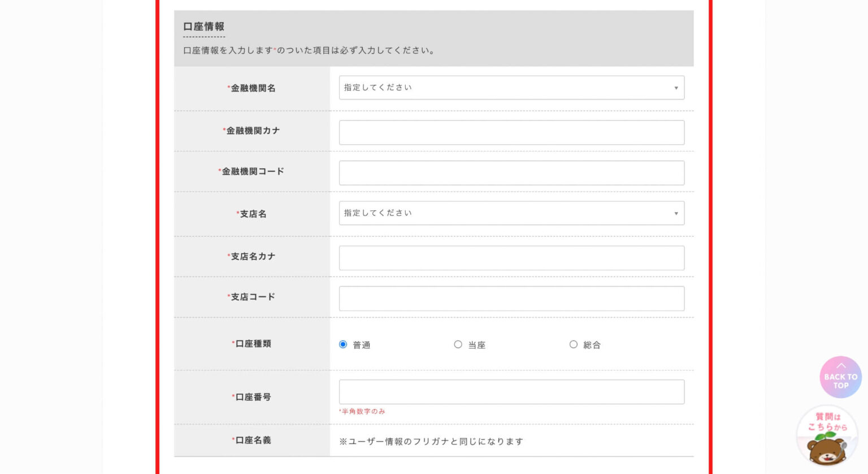Click the 口座種類 field label
This screenshot has width=868, height=474.
tap(253, 344)
